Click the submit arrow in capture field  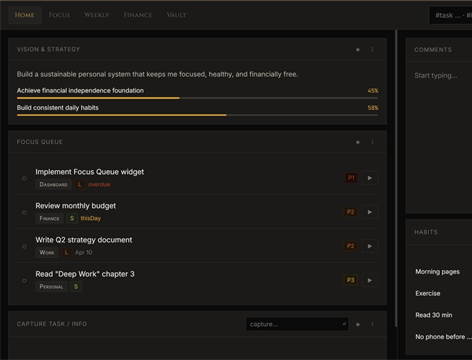(344, 324)
